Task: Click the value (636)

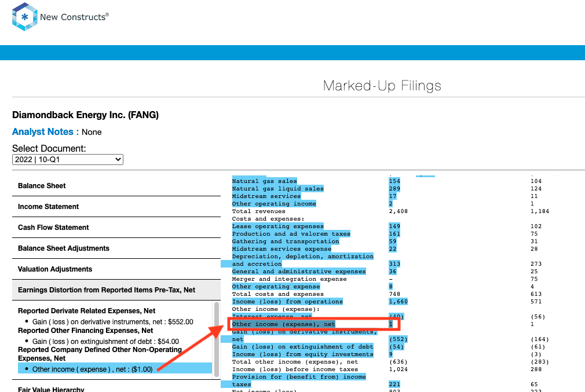Action: (398, 362)
